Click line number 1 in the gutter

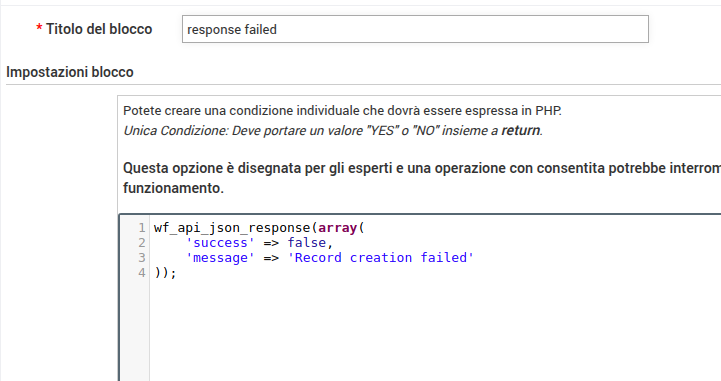coord(142,227)
